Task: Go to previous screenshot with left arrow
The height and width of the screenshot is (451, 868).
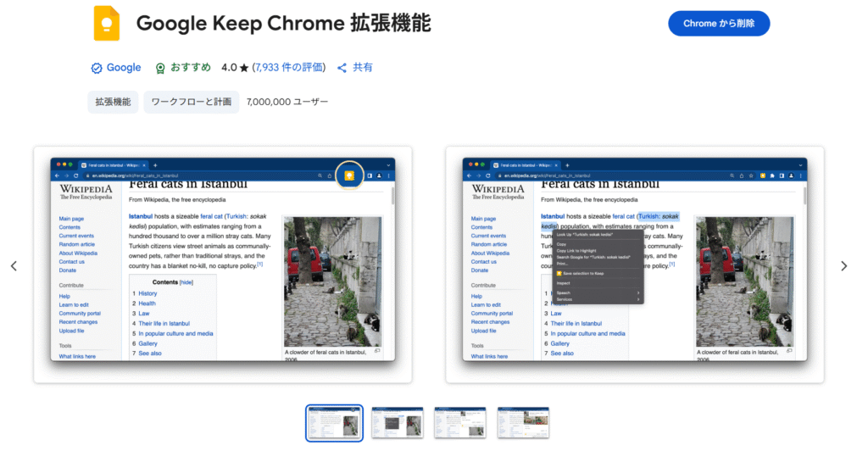Action: click(x=14, y=265)
